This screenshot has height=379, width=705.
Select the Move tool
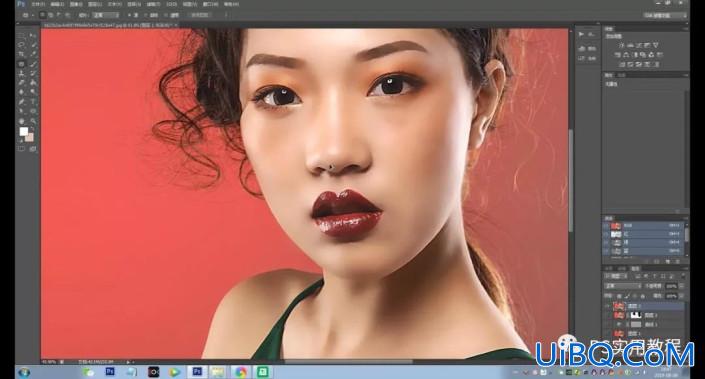pos(33,36)
